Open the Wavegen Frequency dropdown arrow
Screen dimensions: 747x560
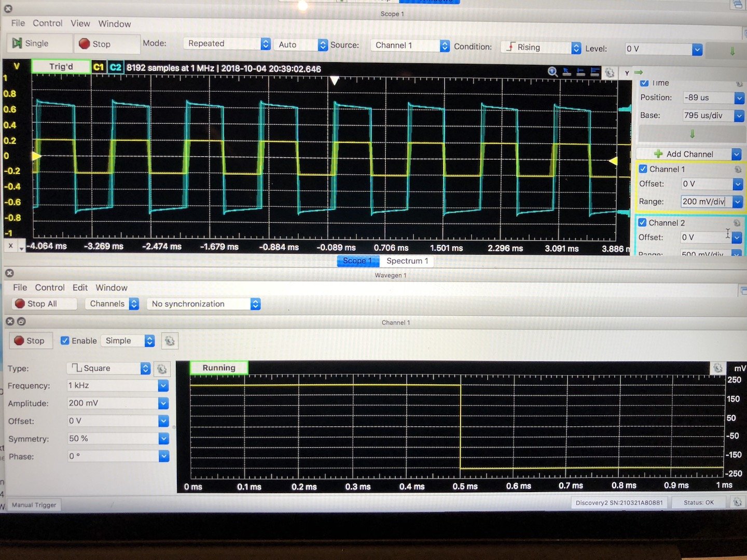pyautogui.click(x=163, y=386)
